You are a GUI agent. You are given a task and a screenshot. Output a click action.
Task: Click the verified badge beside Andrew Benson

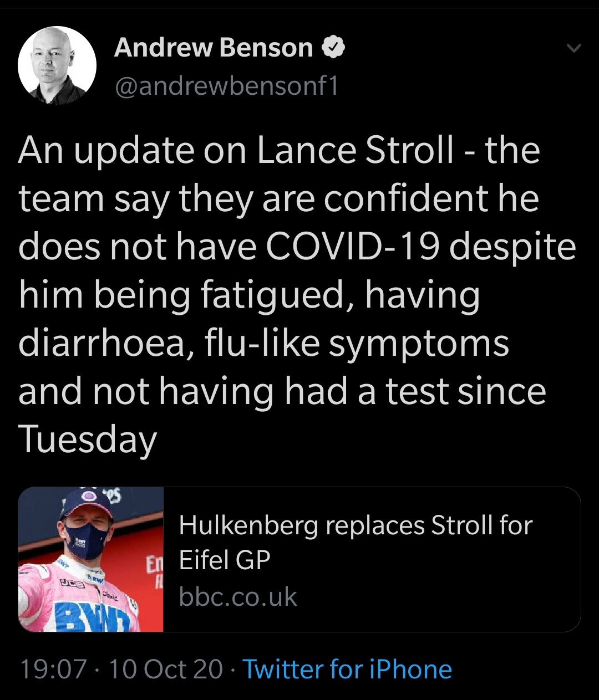pyautogui.click(x=333, y=48)
